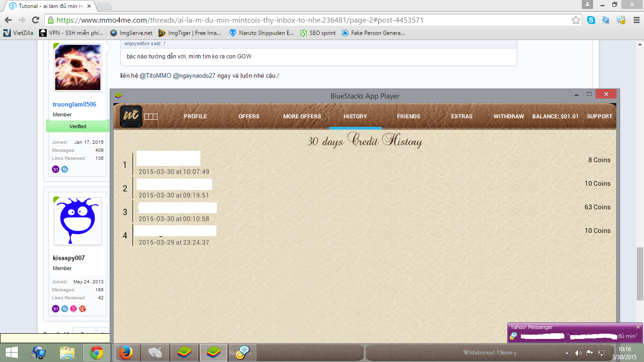Screen dimensions: 644x362
Task: Show hidden system tray icons
Action: pos(567,353)
